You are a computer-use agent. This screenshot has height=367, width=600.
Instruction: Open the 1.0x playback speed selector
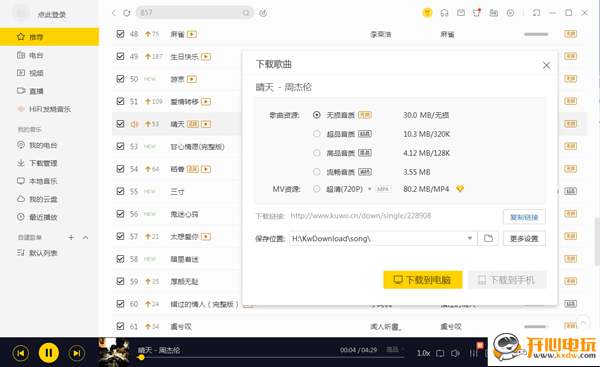click(x=423, y=353)
